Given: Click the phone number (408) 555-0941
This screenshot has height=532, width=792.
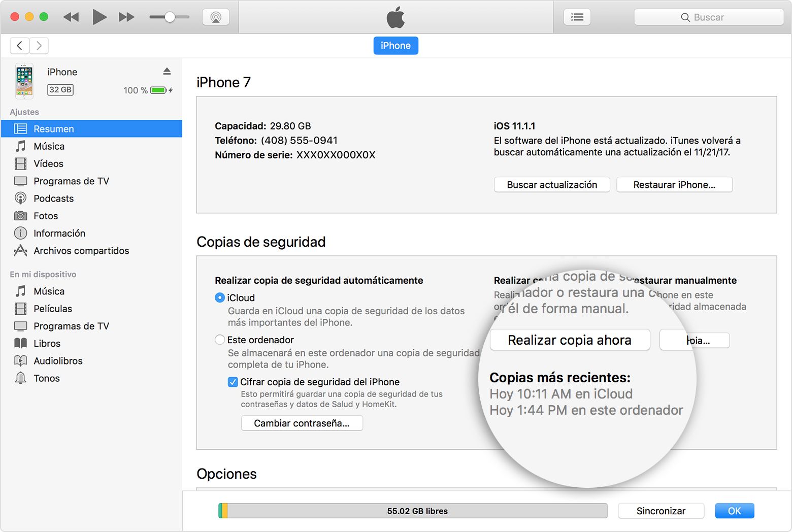Looking at the screenshot, I should coord(299,141).
